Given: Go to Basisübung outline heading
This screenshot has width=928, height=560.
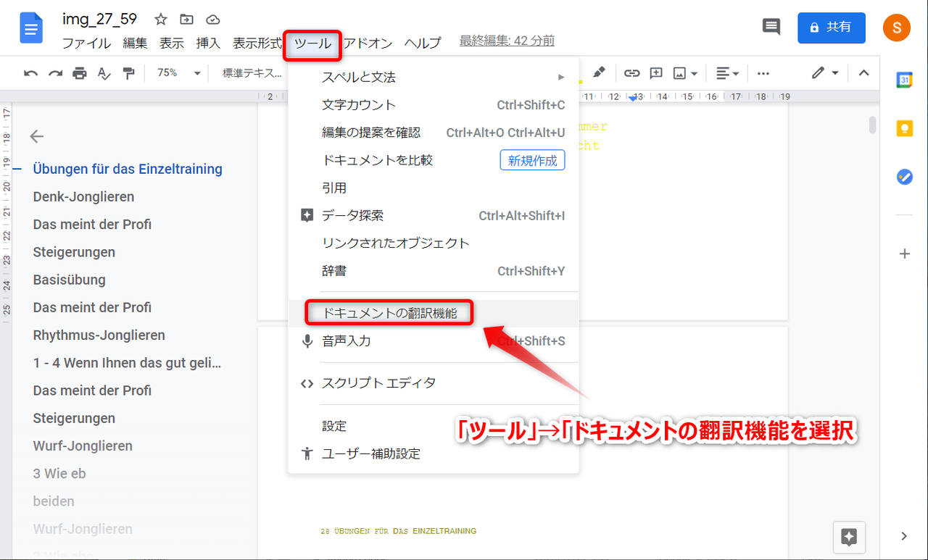Looking at the screenshot, I should (70, 280).
